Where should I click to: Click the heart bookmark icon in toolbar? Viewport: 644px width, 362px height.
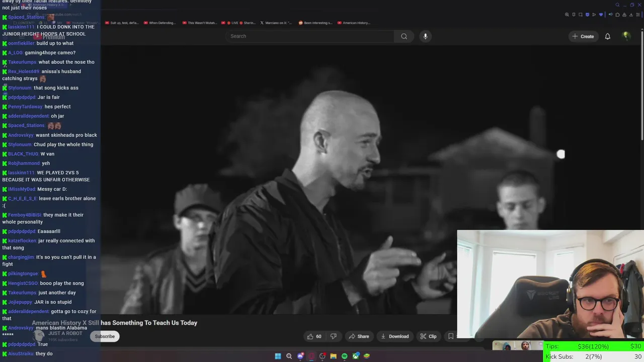coord(601,15)
